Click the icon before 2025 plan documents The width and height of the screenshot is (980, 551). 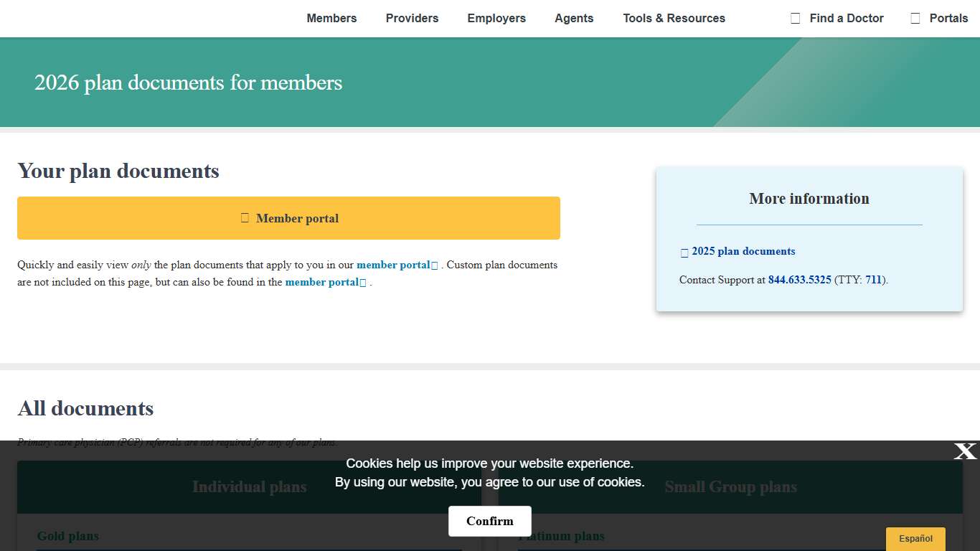(x=684, y=253)
